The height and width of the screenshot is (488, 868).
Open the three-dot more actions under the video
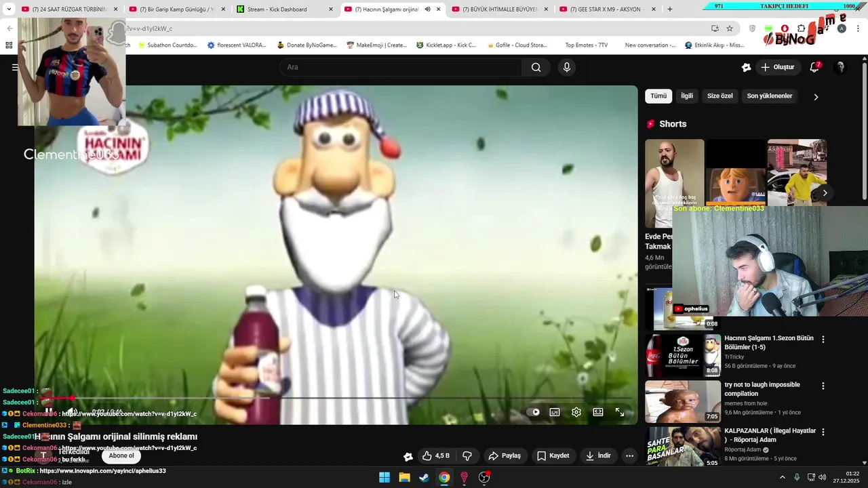[x=629, y=455]
